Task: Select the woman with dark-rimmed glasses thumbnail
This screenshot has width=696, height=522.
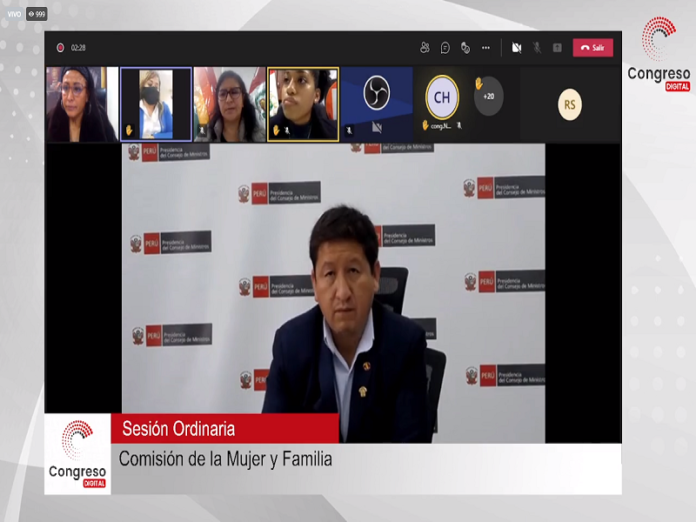Action: coord(230,104)
